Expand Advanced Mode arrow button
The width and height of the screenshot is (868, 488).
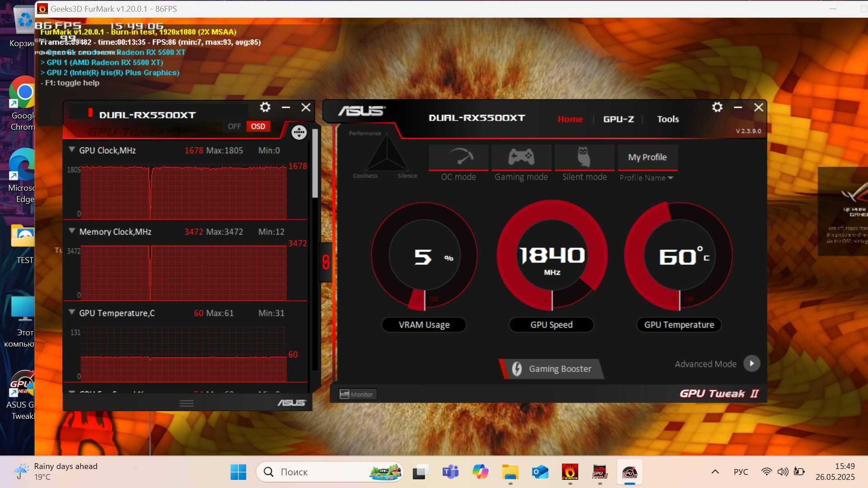[752, 364]
